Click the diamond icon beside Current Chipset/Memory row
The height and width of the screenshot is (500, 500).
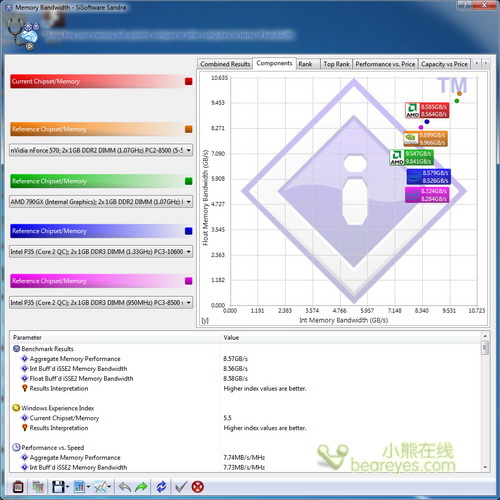(24, 418)
